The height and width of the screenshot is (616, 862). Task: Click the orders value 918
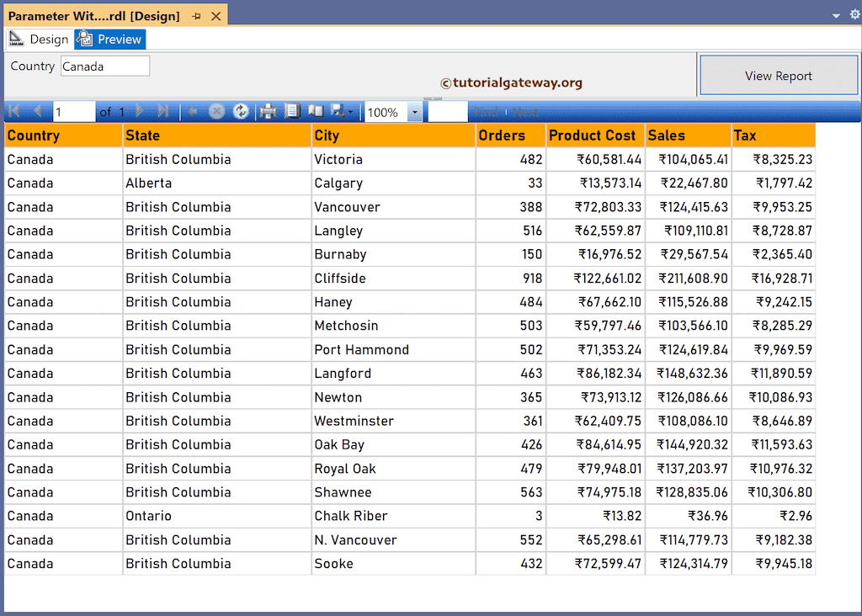click(532, 279)
